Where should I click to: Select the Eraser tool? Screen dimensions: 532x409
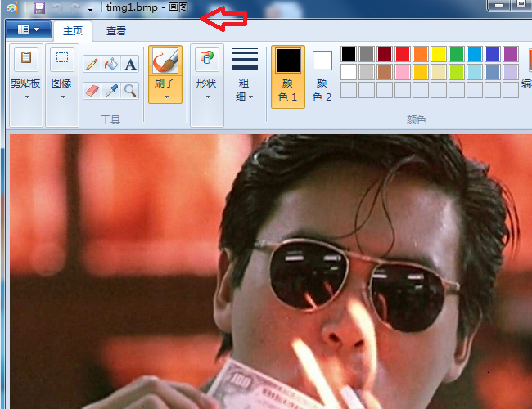(x=92, y=91)
